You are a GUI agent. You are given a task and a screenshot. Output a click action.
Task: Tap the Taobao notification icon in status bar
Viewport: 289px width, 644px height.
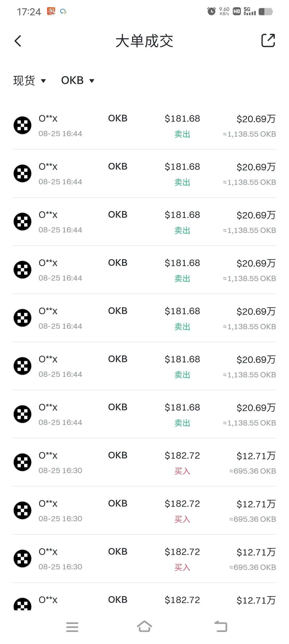click(x=51, y=11)
